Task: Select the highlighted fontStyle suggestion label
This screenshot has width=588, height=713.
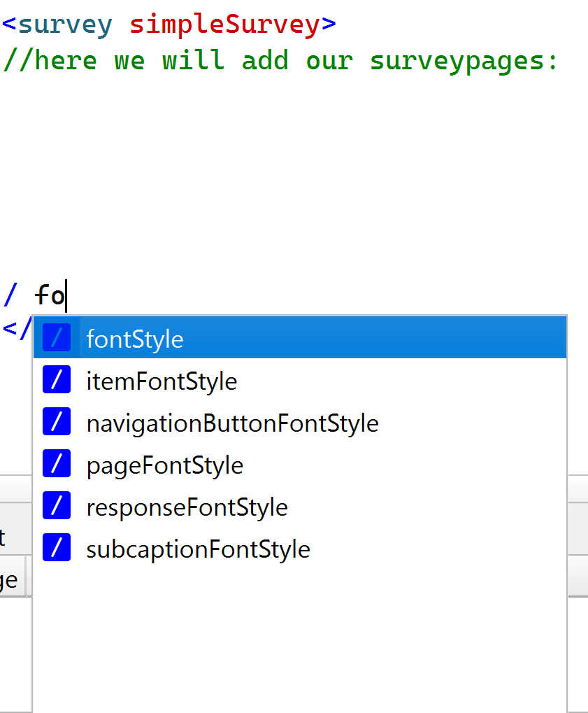Action: coord(135,339)
